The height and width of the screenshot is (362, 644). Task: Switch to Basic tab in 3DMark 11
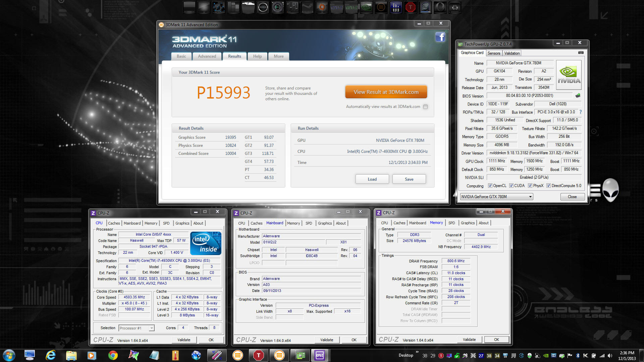click(x=181, y=56)
